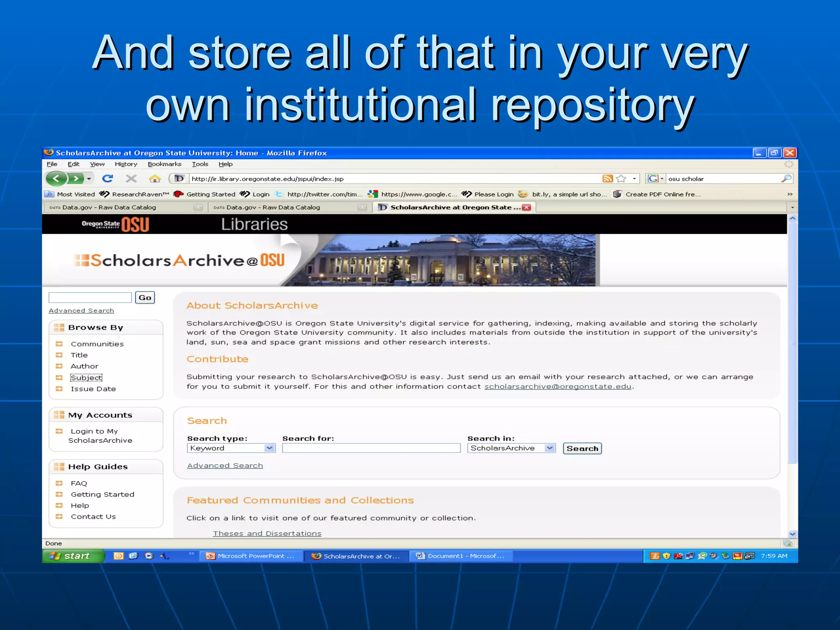
Task: Click the search magnifier icon in search box
Action: pos(786,178)
